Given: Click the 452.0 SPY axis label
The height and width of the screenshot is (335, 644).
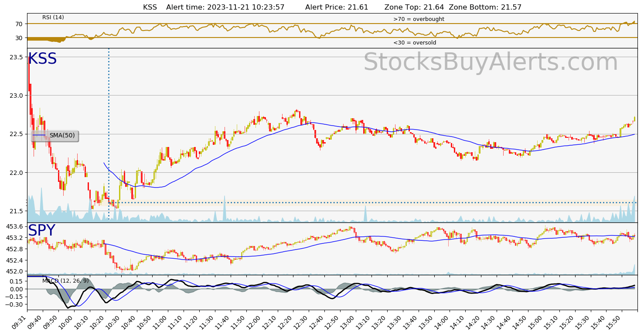Looking at the screenshot, I should point(15,271).
